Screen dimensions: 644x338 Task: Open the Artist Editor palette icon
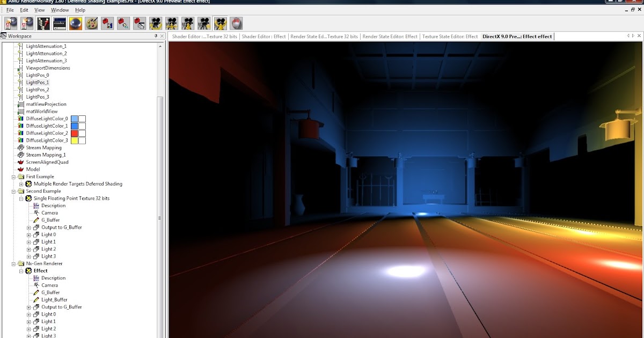(x=92, y=23)
